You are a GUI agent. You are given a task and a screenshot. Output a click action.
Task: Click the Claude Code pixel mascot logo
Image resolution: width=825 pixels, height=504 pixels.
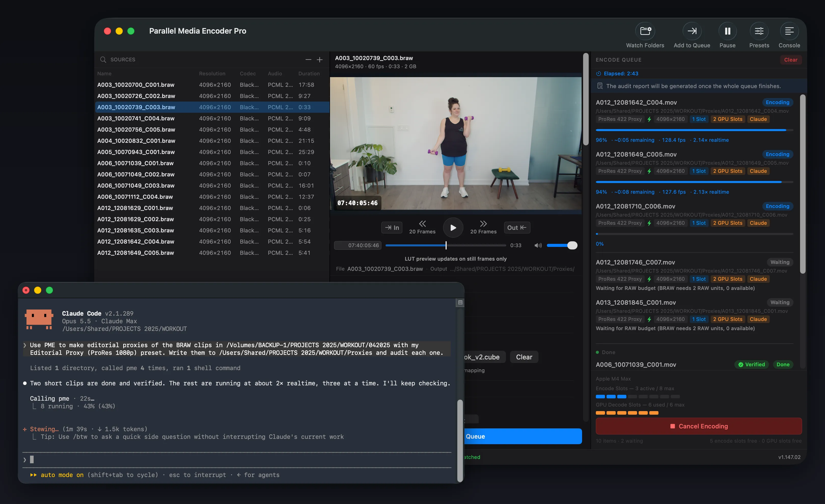pyautogui.click(x=39, y=319)
